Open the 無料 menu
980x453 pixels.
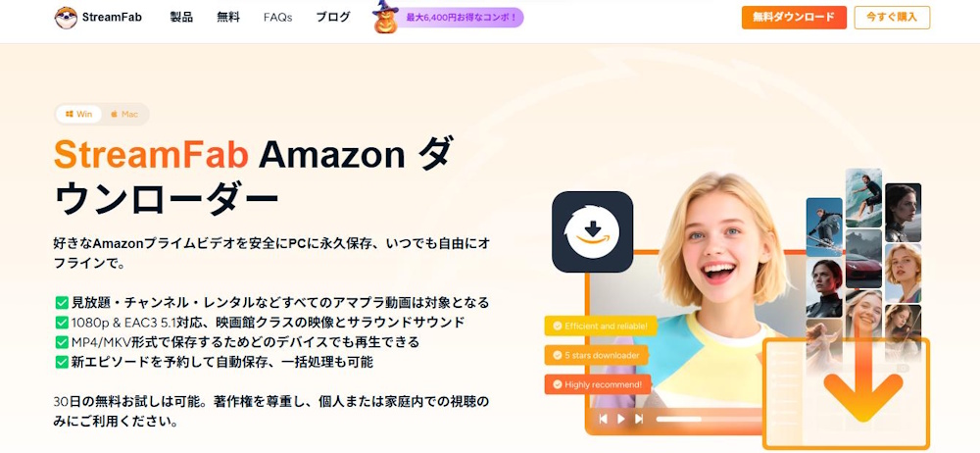point(228,18)
